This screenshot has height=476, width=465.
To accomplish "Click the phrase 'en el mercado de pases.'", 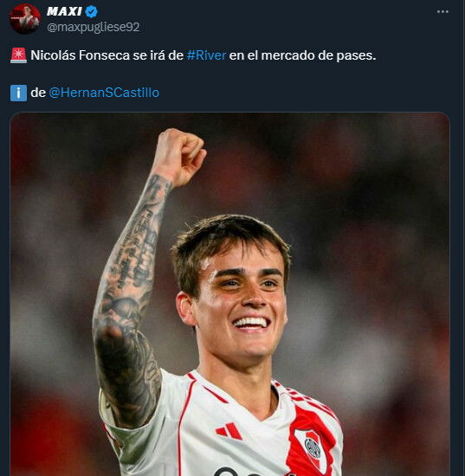I will click(302, 55).
